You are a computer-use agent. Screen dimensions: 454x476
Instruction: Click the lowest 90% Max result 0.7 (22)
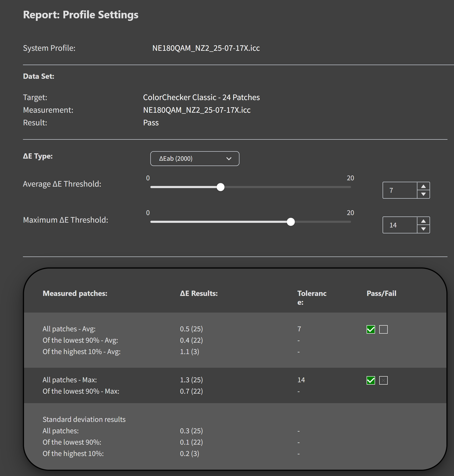click(191, 391)
